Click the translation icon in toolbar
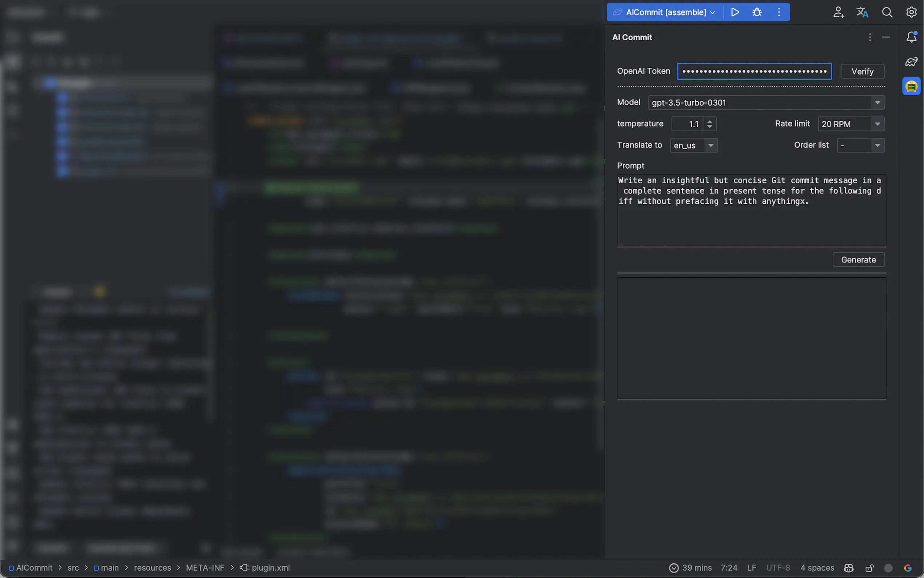The height and width of the screenshot is (578, 924). click(x=862, y=12)
